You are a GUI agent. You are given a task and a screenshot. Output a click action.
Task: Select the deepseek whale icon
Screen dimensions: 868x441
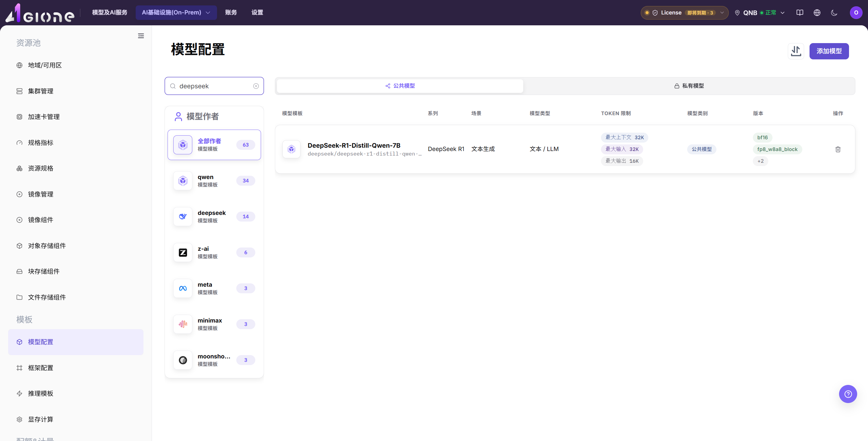click(x=183, y=217)
